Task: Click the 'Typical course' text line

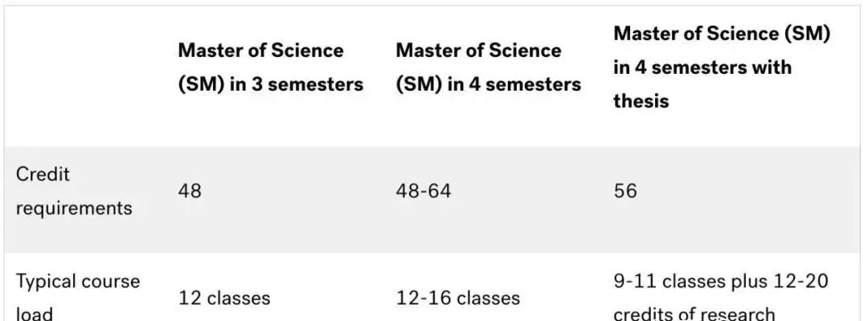Action: click(x=78, y=281)
